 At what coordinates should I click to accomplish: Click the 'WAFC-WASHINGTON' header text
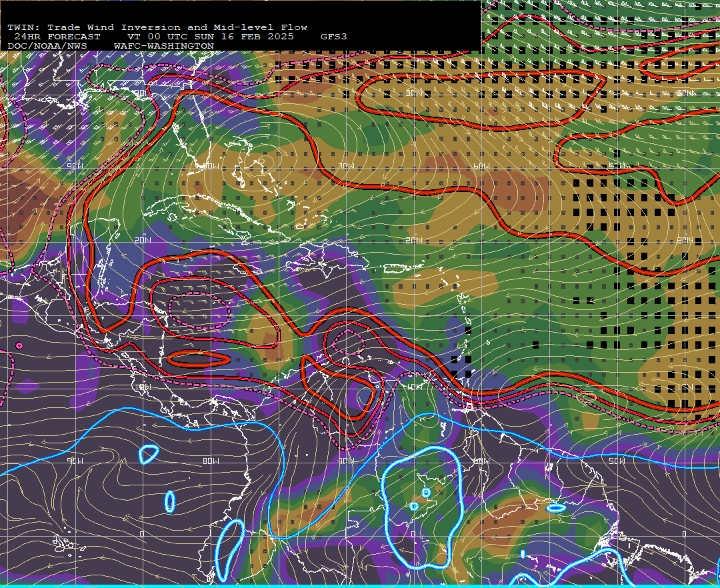point(164,47)
